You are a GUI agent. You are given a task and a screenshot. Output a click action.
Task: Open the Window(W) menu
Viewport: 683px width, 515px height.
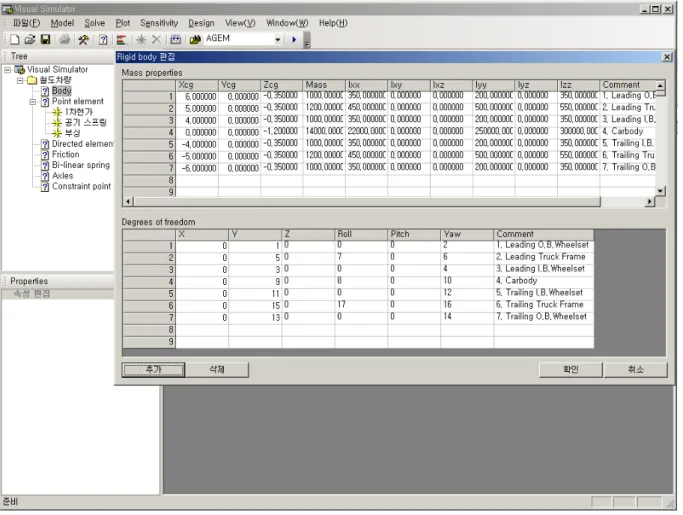[x=287, y=23]
